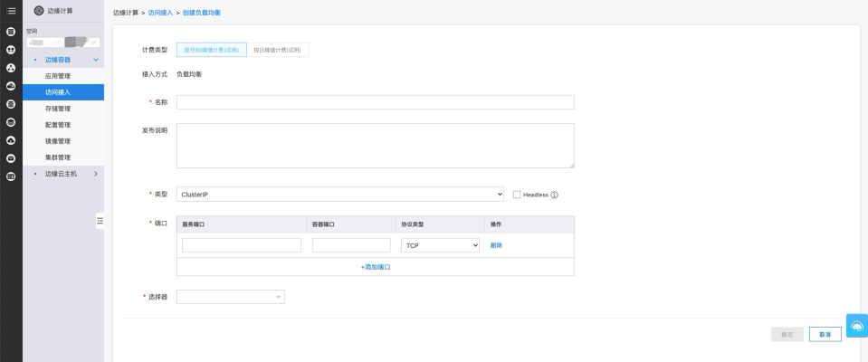The height and width of the screenshot is (362, 868).
Task: Open the floating blue cloud assistant button
Action: point(856,326)
